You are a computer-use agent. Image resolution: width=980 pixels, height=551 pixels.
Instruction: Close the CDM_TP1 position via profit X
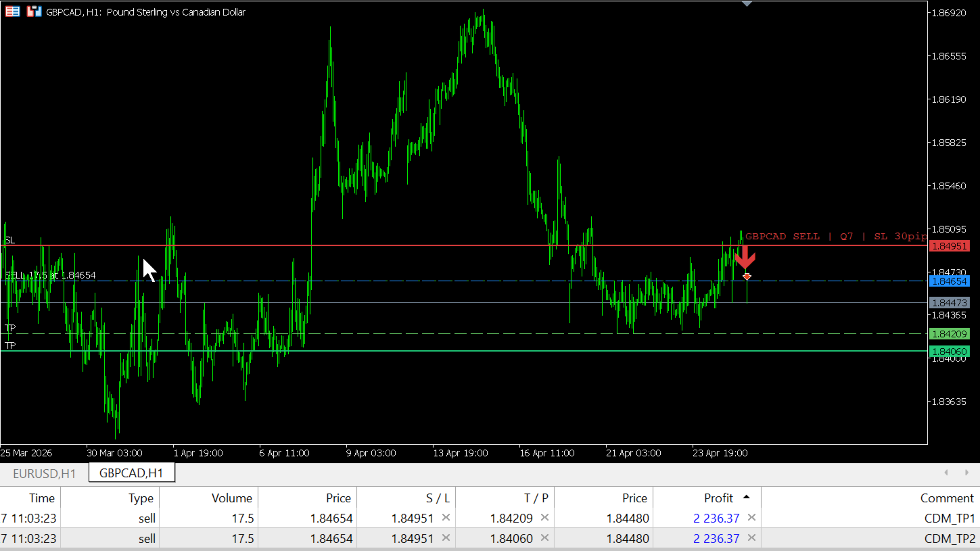[x=751, y=518]
